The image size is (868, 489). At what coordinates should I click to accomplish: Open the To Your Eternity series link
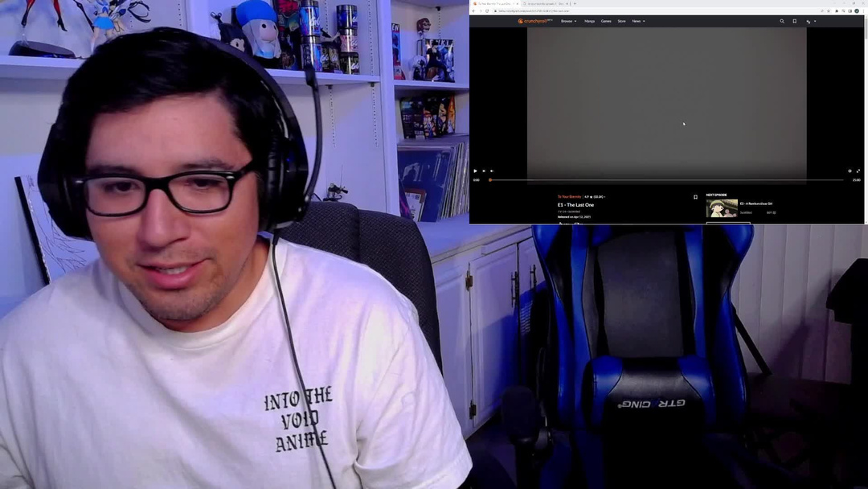(569, 196)
